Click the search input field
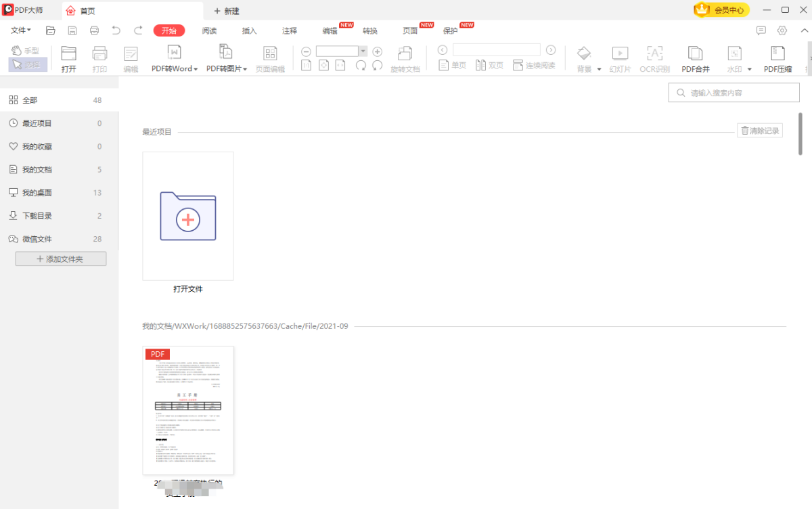The image size is (812, 509). pyautogui.click(x=734, y=93)
